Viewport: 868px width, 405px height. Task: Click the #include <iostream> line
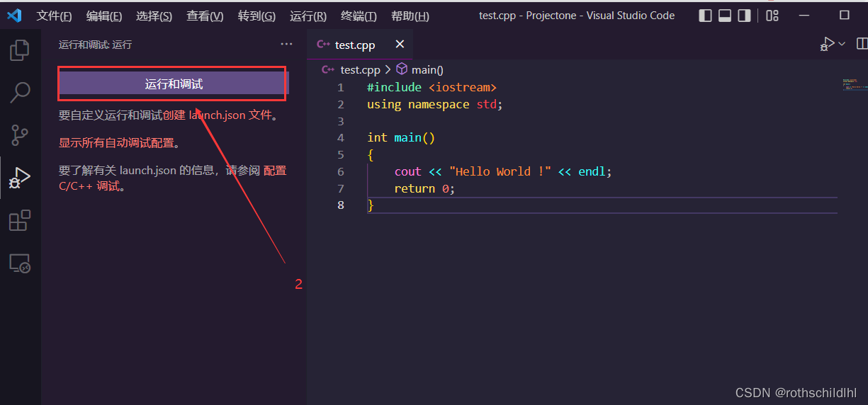[432, 87]
